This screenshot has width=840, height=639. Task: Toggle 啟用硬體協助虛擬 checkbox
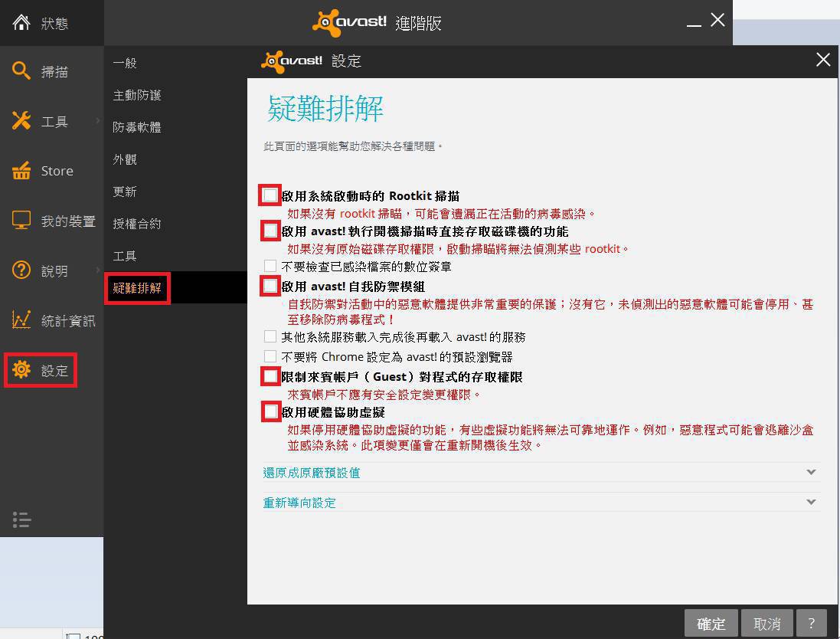pyautogui.click(x=270, y=411)
